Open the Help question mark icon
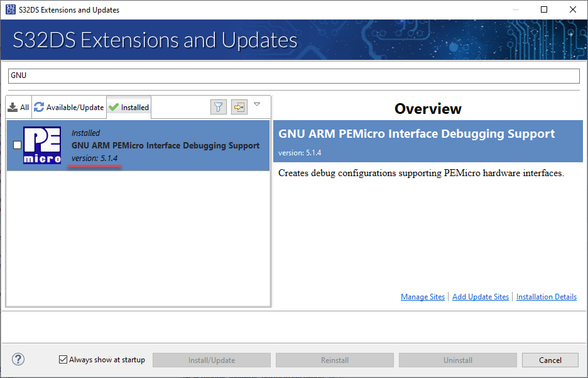Image resolution: width=588 pixels, height=378 pixels. [18, 359]
